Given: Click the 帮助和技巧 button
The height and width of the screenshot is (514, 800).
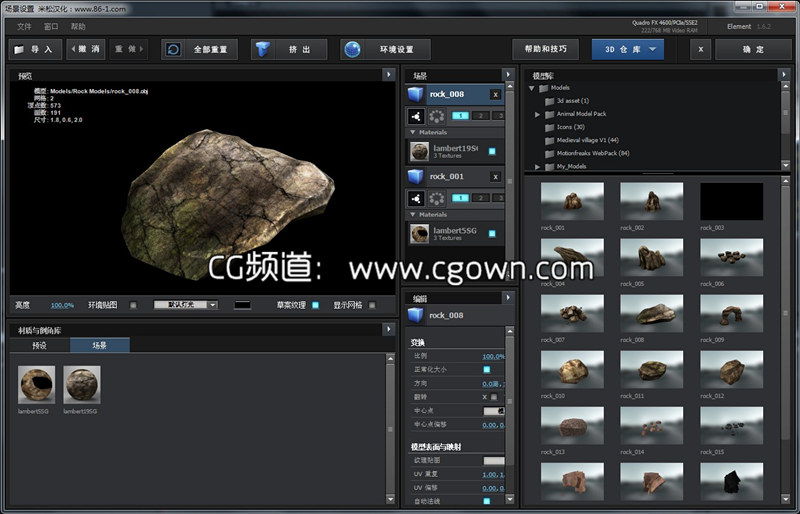Looking at the screenshot, I should click(x=545, y=50).
